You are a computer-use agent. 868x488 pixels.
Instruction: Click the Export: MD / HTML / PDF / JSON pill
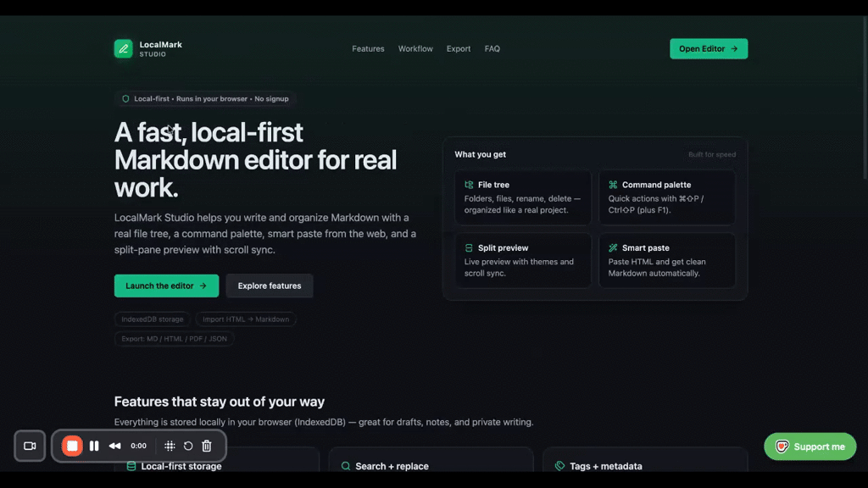coord(175,338)
